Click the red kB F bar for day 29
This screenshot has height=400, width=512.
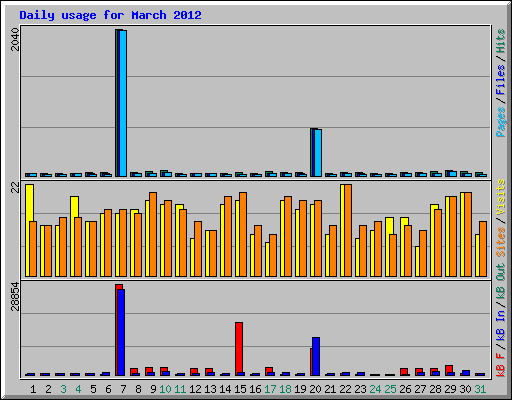coord(449,369)
